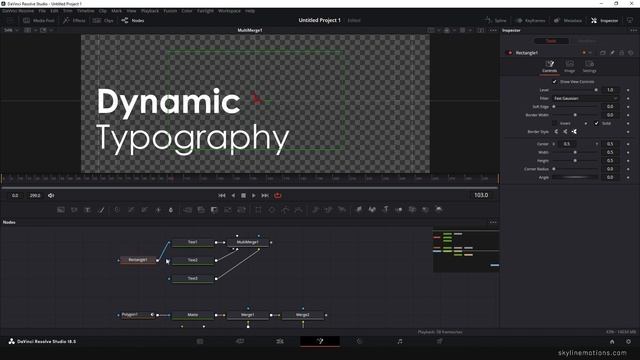640x360 pixels.
Task: Select the MultiMerge1 node
Action: pyautogui.click(x=248, y=242)
